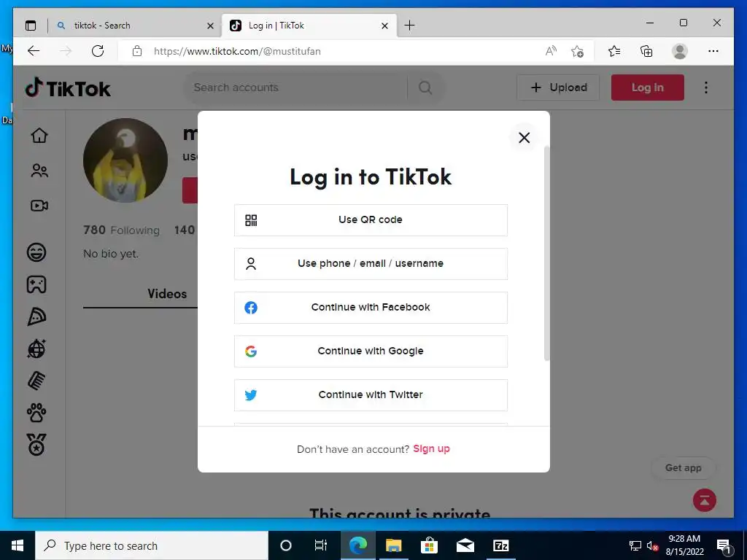Activate Read aloud icon
Viewport: 747px width, 560px height.
[551, 52]
